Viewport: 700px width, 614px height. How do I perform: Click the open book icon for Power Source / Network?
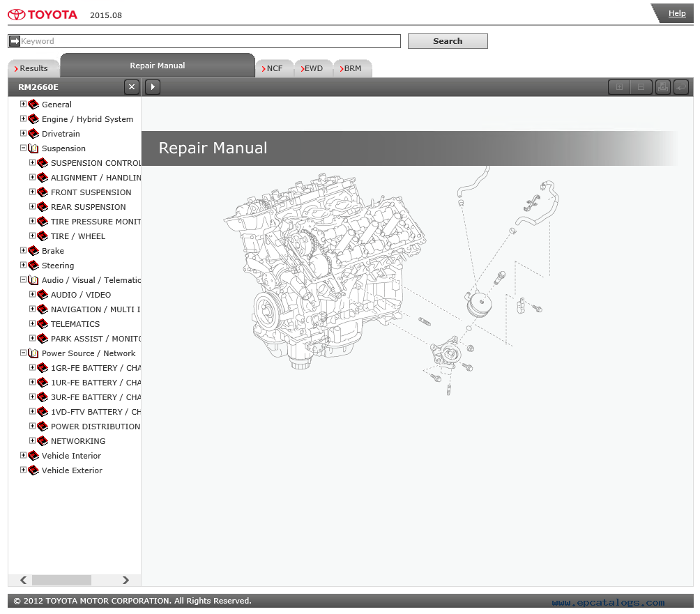[33, 353]
